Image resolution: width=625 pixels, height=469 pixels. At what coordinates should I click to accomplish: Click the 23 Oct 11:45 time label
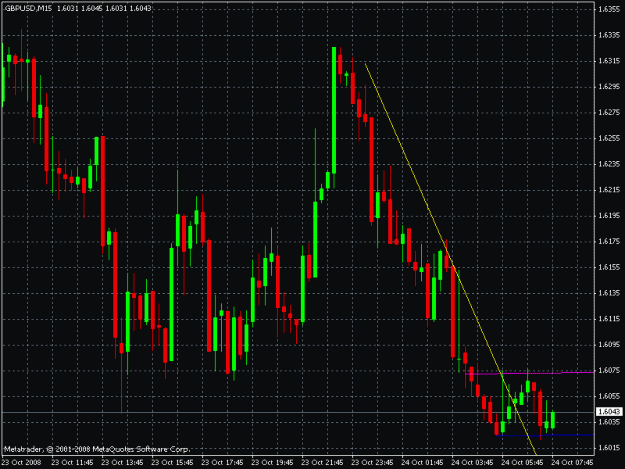72,462
